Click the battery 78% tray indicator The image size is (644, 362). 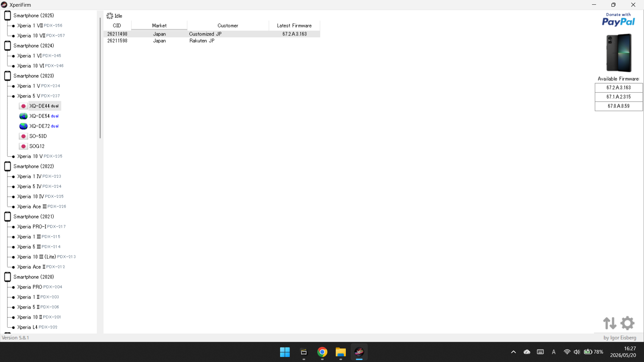tap(593, 352)
